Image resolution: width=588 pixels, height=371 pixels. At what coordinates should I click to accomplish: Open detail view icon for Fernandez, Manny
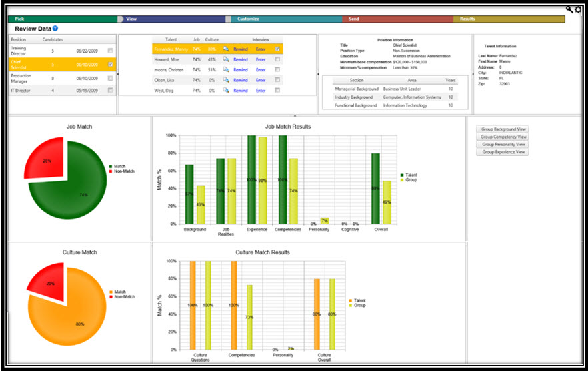[x=226, y=49]
